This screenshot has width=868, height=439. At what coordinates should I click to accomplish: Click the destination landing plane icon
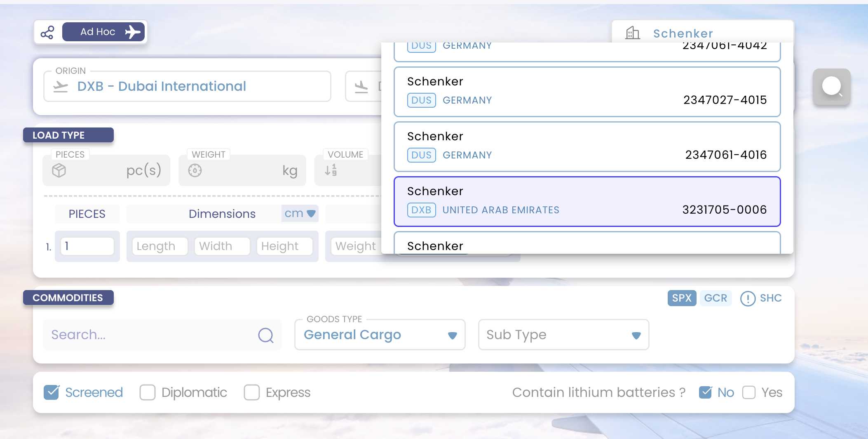[361, 86]
